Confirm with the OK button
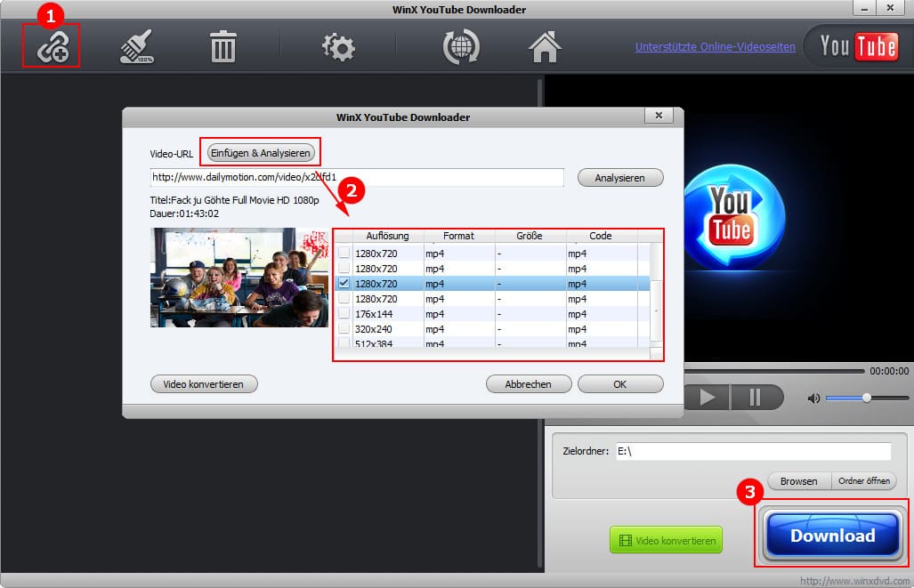 click(620, 384)
